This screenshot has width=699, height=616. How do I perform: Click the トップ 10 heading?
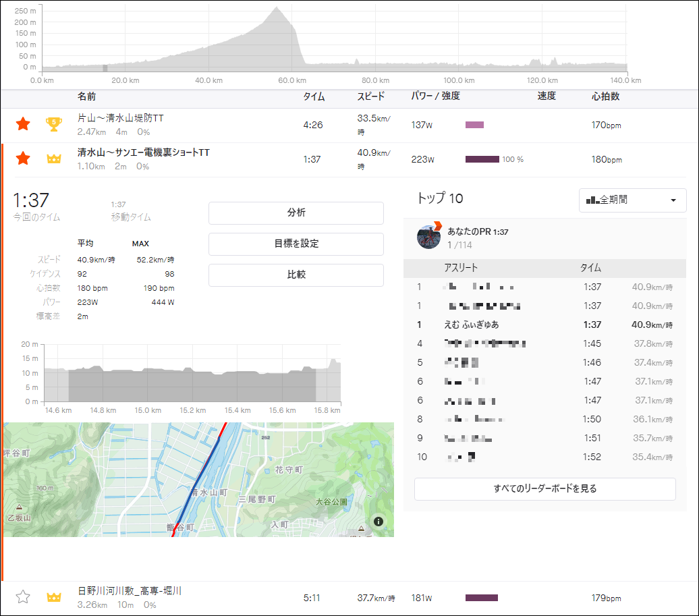pos(440,198)
